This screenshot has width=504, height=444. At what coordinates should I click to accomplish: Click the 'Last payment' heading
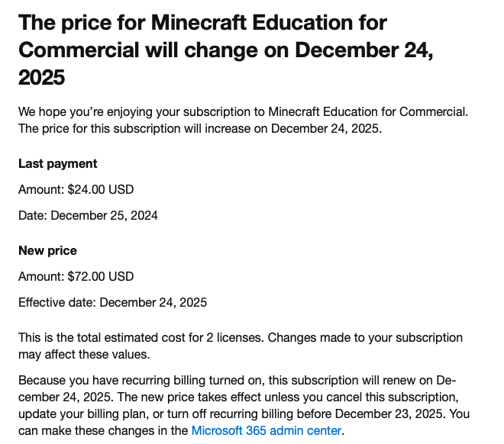(x=57, y=164)
